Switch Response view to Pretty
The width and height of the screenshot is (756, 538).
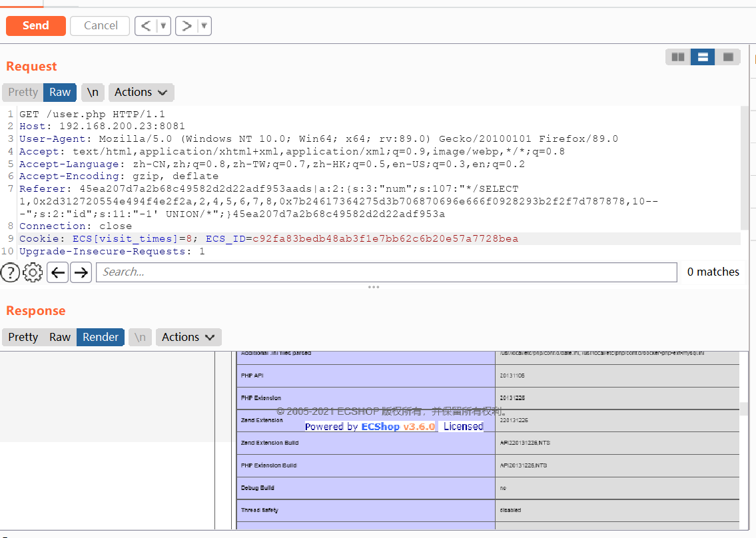(23, 337)
